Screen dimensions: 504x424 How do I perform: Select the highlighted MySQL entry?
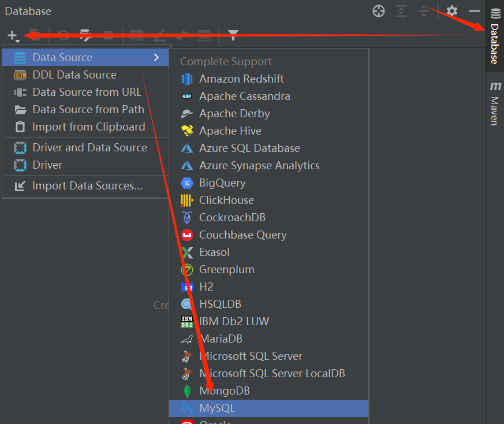(x=268, y=408)
